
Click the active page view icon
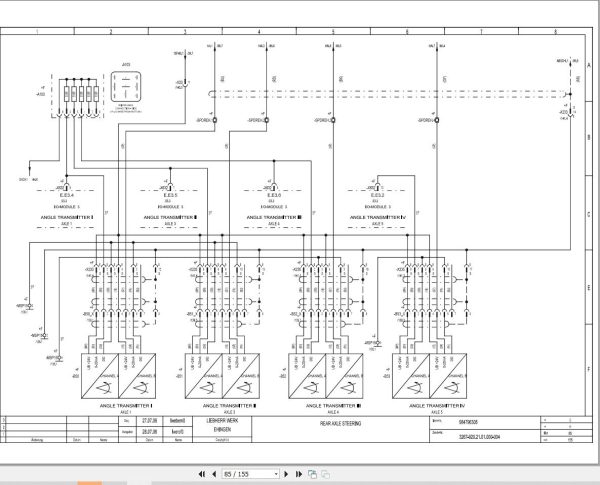click(312, 474)
